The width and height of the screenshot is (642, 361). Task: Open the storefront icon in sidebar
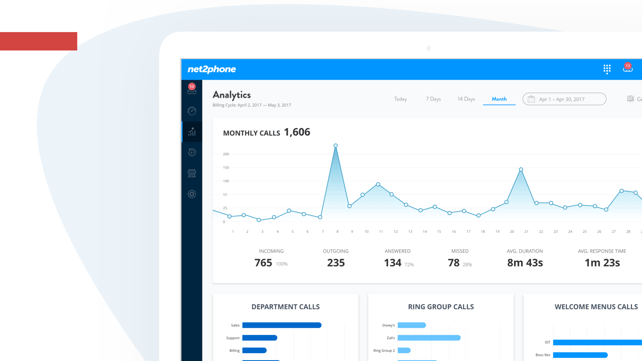(192, 173)
